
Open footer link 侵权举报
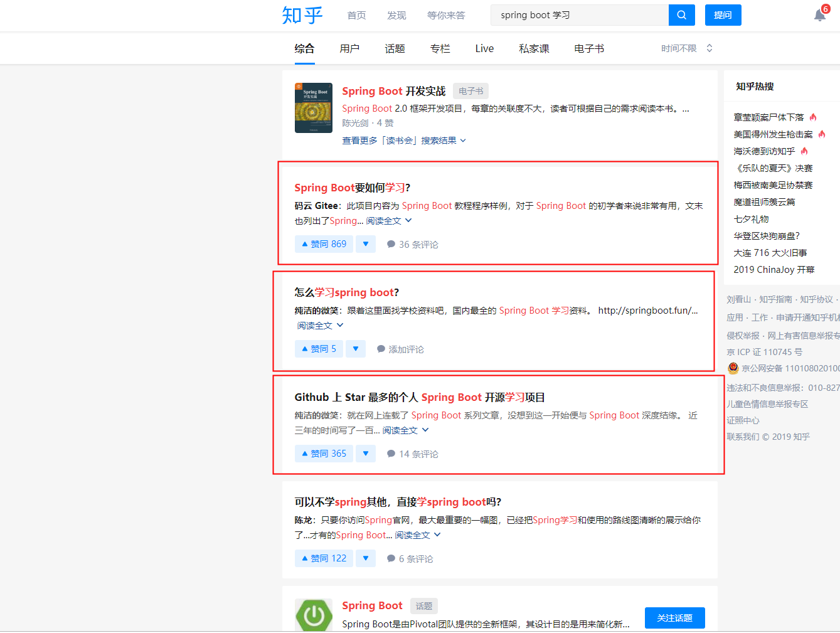[743, 336]
